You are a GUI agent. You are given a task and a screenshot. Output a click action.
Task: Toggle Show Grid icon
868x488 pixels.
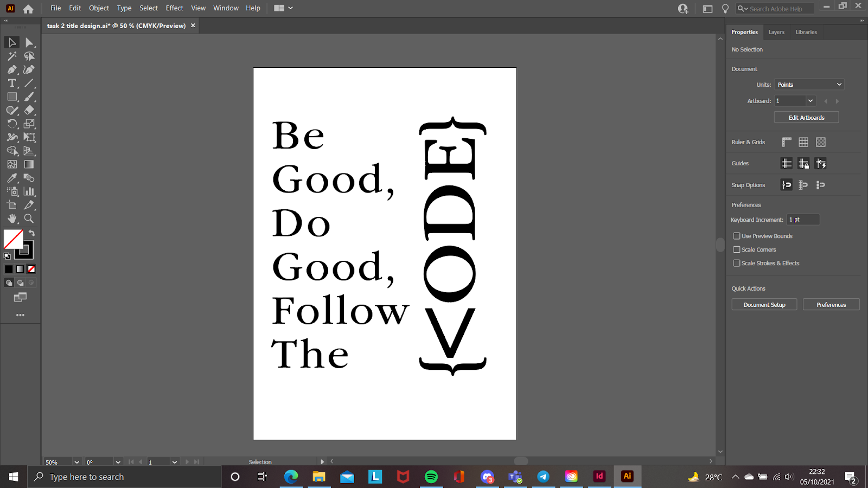point(803,142)
